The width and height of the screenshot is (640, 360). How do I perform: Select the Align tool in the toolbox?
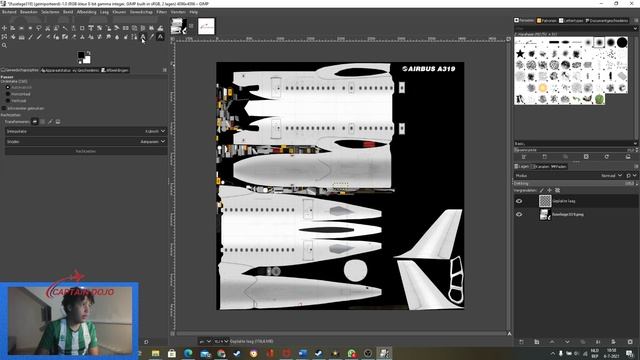click(13, 28)
